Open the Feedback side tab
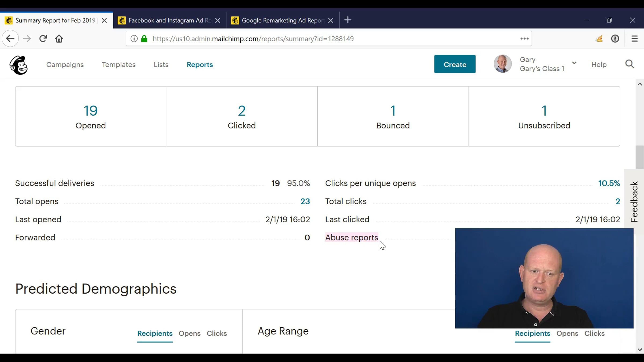This screenshot has width=644, height=362. tap(634, 201)
